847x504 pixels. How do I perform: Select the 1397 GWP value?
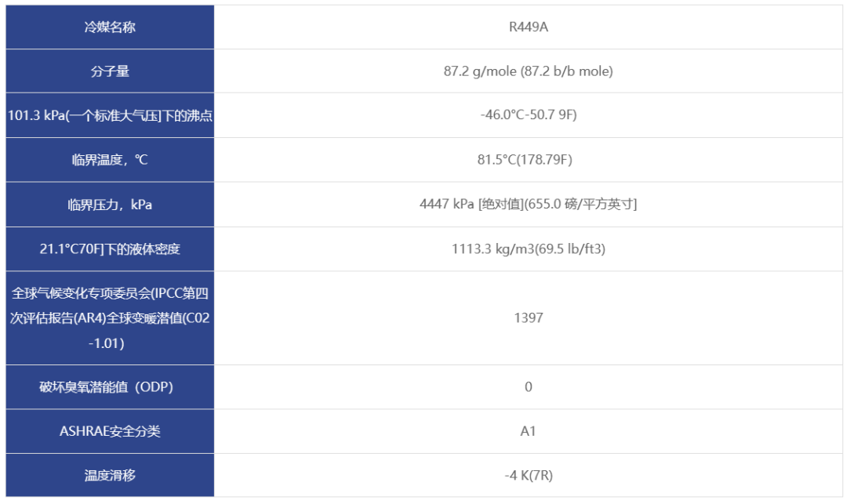(x=528, y=318)
